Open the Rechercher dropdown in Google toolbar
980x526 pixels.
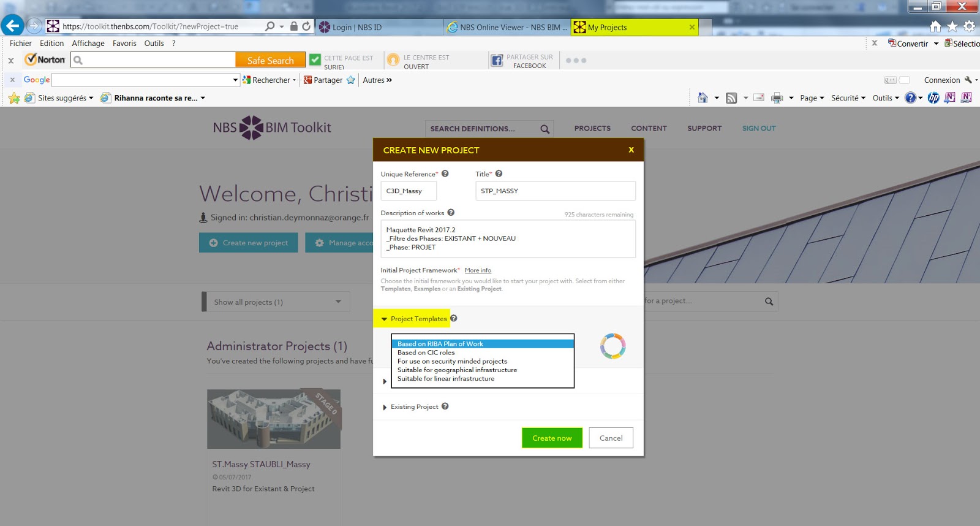pyautogui.click(x=294, y=80)
